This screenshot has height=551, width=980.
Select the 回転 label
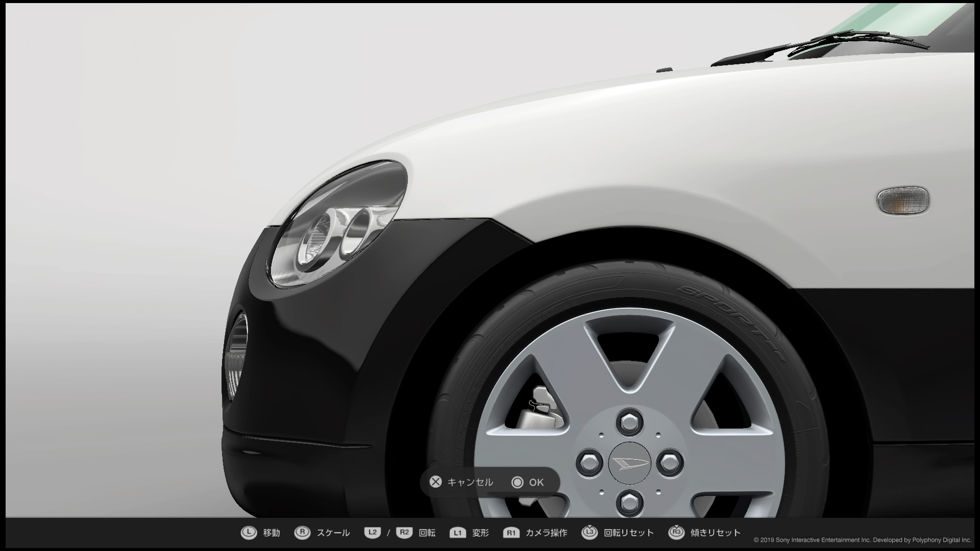[x=427, y=533]
